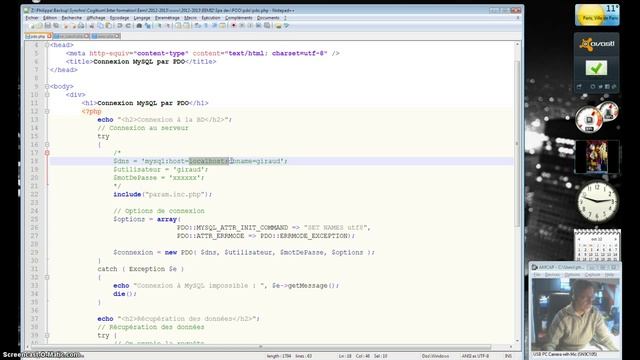Toggle INS mode in status bar
640x360 pixels.
(x=508, y=356)
